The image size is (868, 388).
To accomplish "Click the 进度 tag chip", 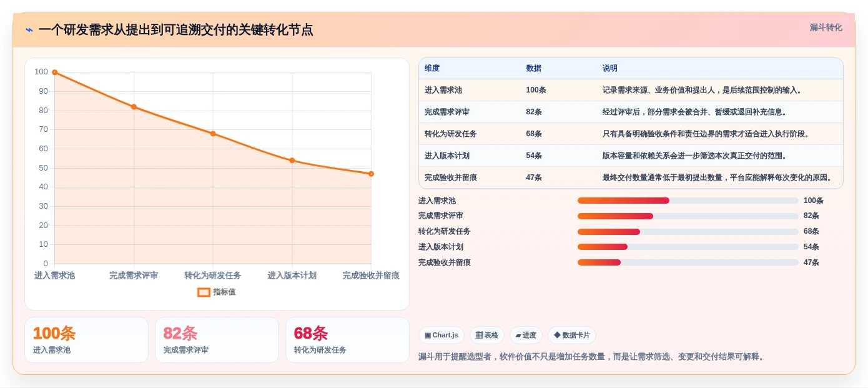I will [526, 335].
